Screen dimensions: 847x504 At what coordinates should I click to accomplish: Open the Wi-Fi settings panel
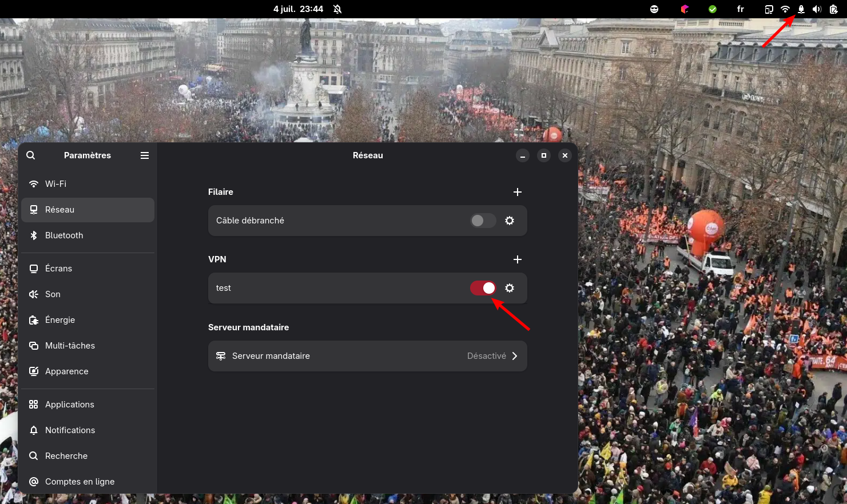(88, 184)
